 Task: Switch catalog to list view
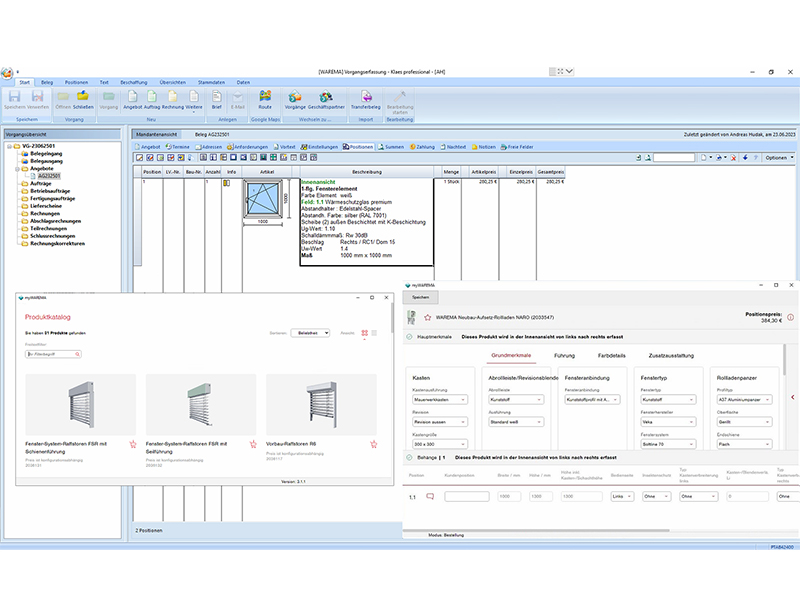376,332
